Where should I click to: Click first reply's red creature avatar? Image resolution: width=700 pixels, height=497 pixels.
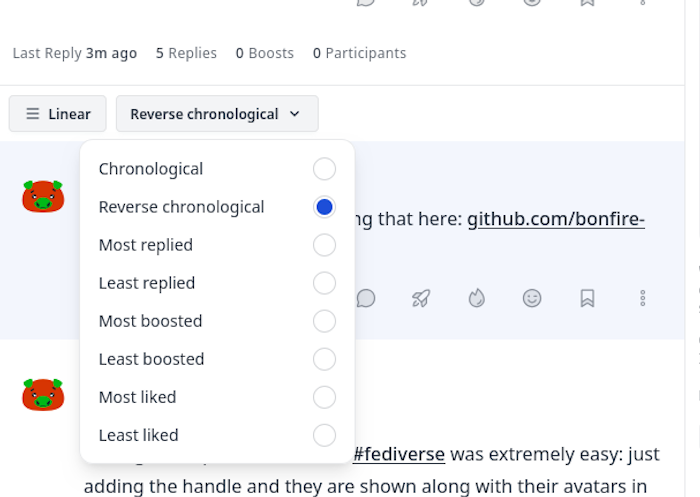[x=43, y=196]
